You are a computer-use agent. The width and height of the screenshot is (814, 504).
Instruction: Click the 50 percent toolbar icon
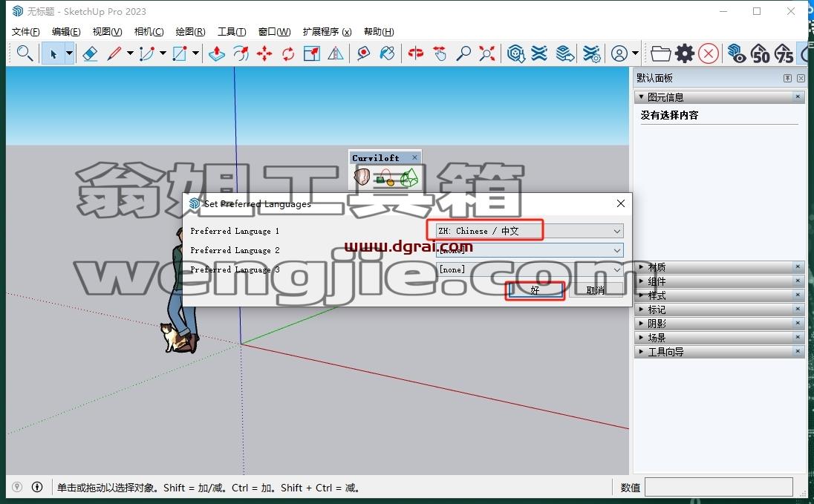[760, 53]
